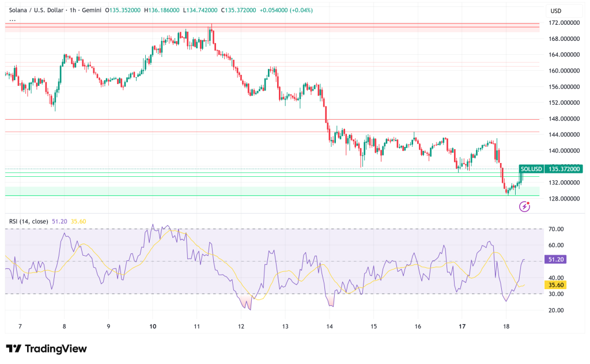Click the green SOLUSD price tag
This screenshot has height=364, width=590.
[531, 169]
